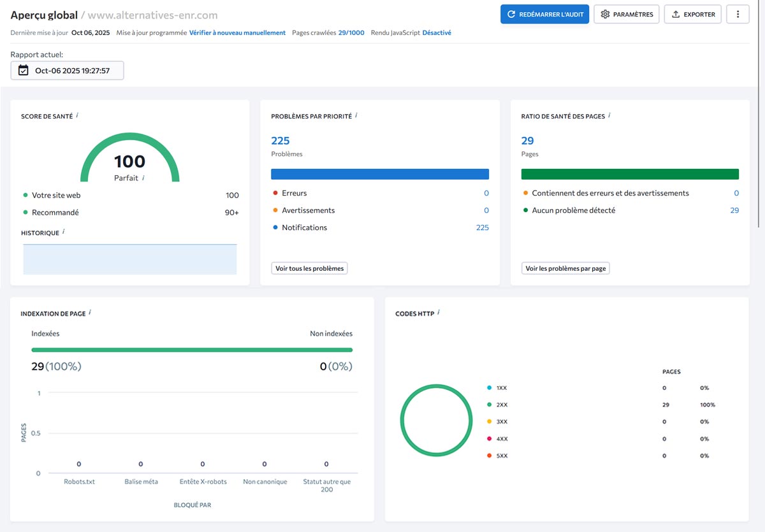Image resolution: width=765 pixels, height=532 pixels.
Task: Click the 2XX legend entry in Codes HTTP
Action: [501, 405]
